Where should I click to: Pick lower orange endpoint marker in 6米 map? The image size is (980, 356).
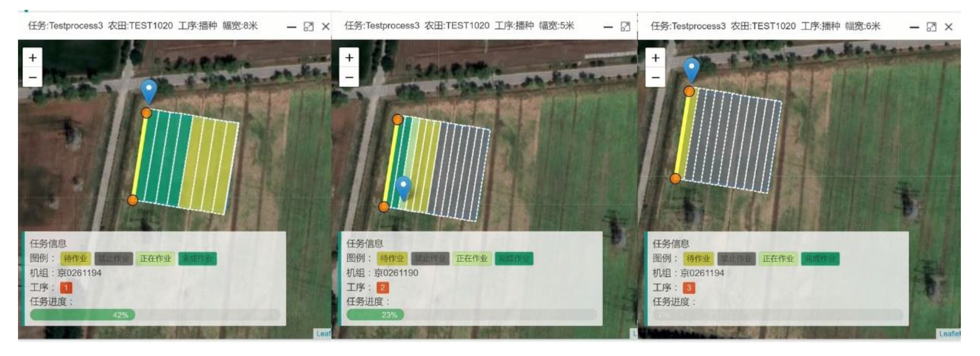pyautogui.click(x=675, y=178)
